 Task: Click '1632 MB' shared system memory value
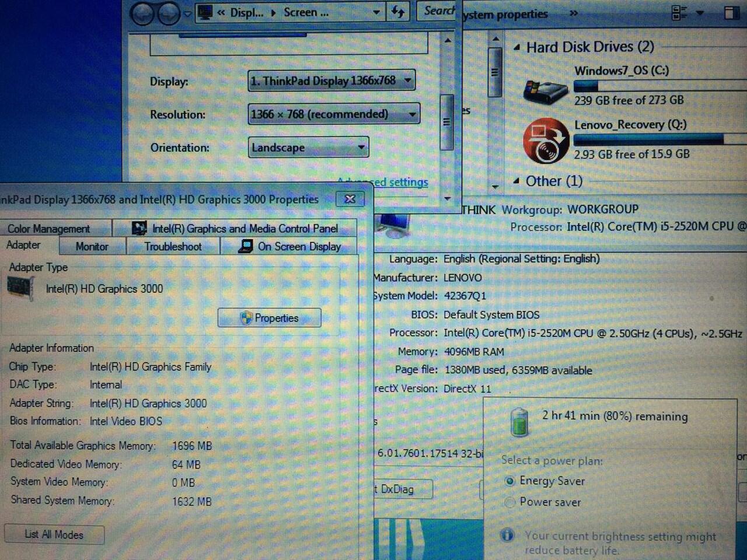point(192,502)
